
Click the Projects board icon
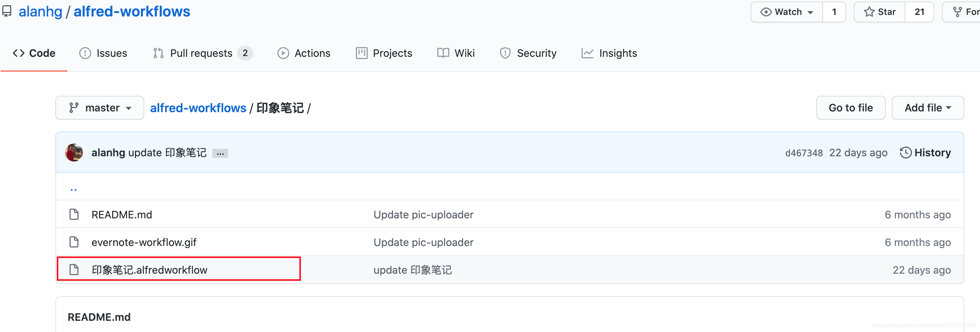[x=361, y=53]
